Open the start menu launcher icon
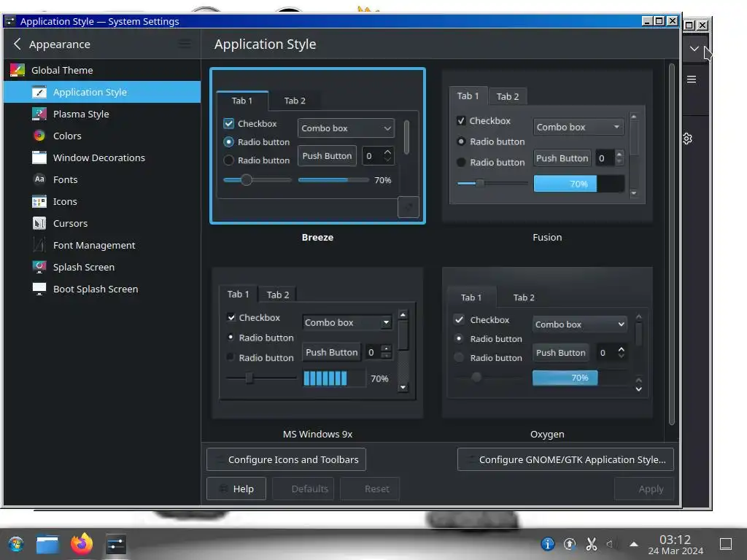The width and height of the screenshot is (747, 560). click(16, 544)
